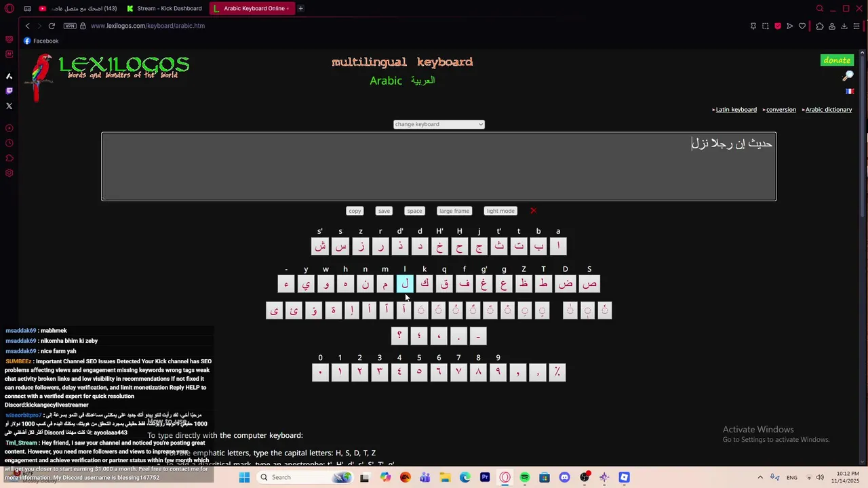Tap the Arabic question mark key

(x=399, y=335)
